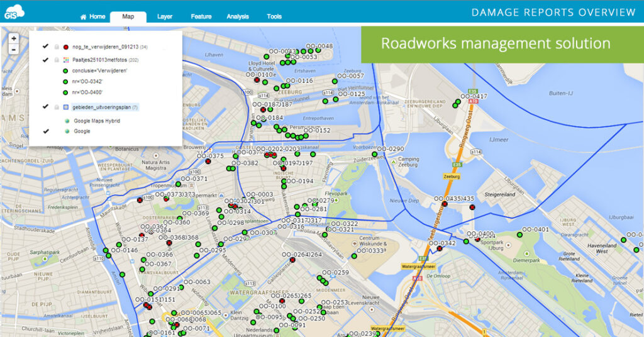Image resolution: width=644 pixels, height=337 pixels.
Task: Click globe icon of Google base layer
Action: tap(67, 131)
